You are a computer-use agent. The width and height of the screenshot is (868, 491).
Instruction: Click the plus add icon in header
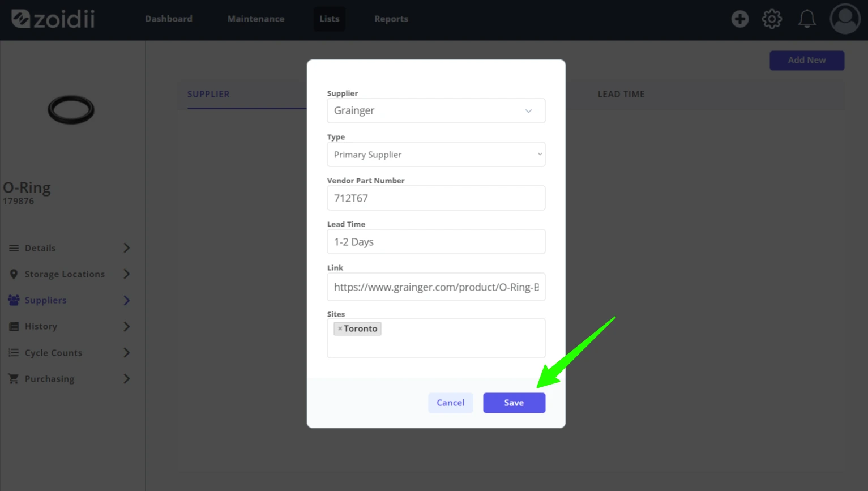(739, 19)
